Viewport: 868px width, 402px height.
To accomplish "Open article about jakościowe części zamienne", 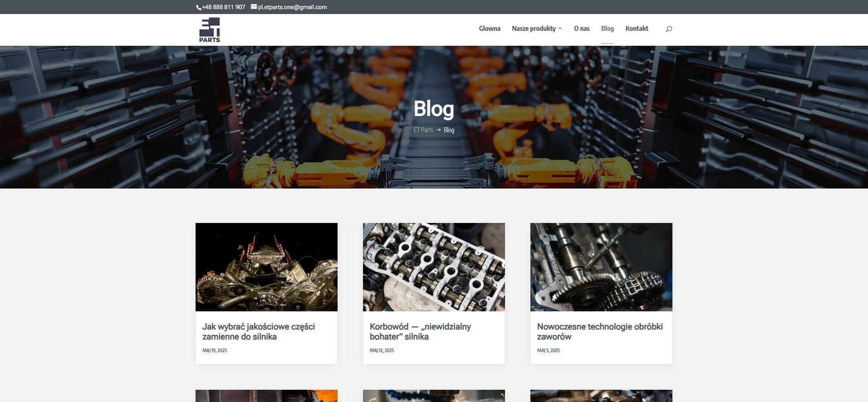I will pos(258,331).
